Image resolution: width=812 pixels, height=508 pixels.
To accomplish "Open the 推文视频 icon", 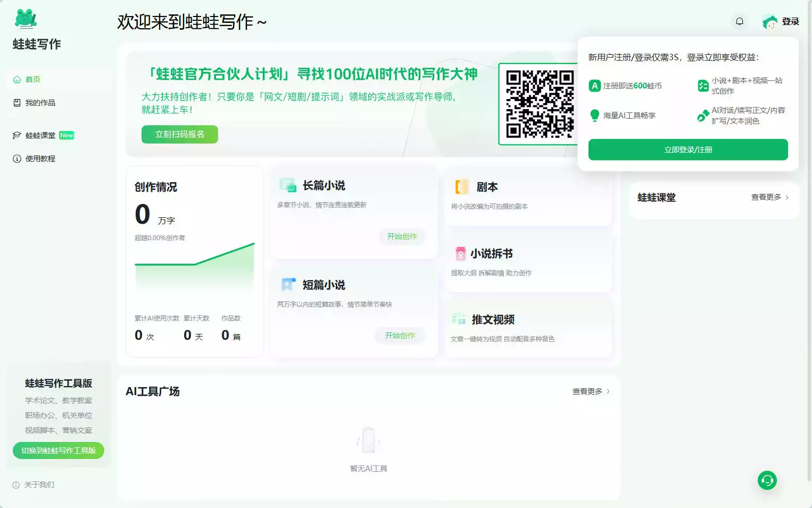I will coord(458,319).
